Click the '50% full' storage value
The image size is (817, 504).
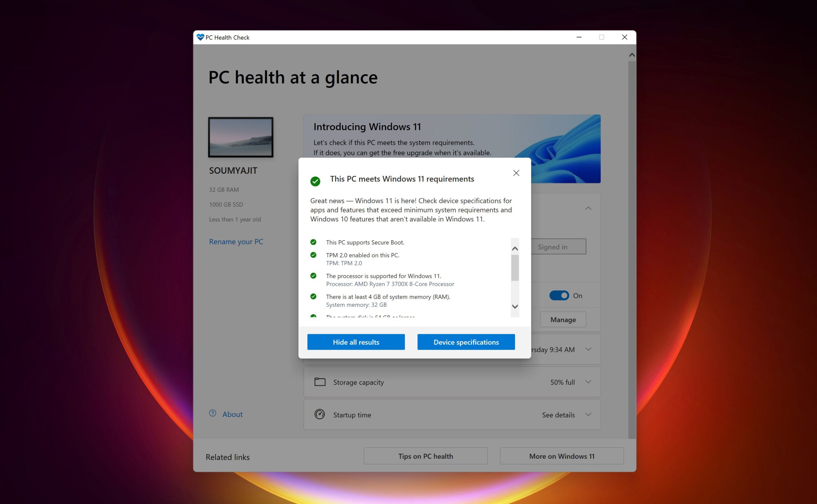coord(562,382)
